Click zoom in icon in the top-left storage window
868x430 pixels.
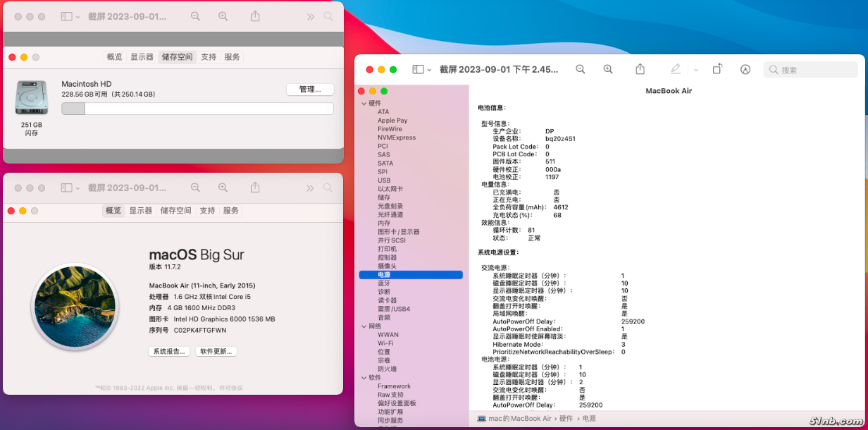(x=223, y=16)
